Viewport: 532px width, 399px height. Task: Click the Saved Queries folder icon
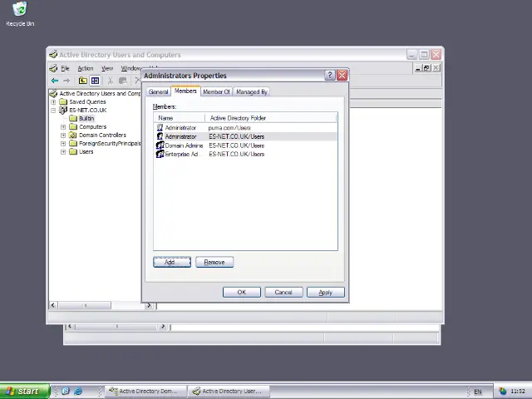pyautogui.click(x=63, y=101)
